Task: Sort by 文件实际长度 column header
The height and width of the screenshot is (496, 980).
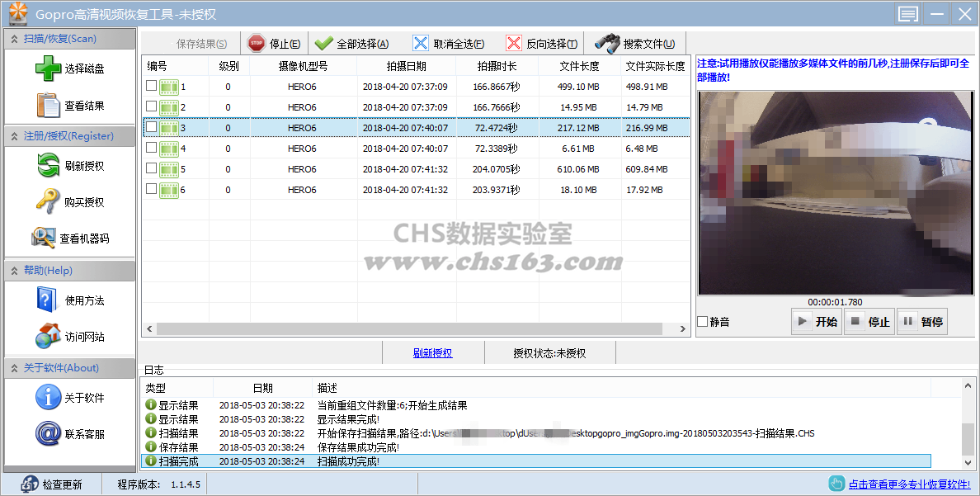Action: pyautogui.click(x=655, y=66)
